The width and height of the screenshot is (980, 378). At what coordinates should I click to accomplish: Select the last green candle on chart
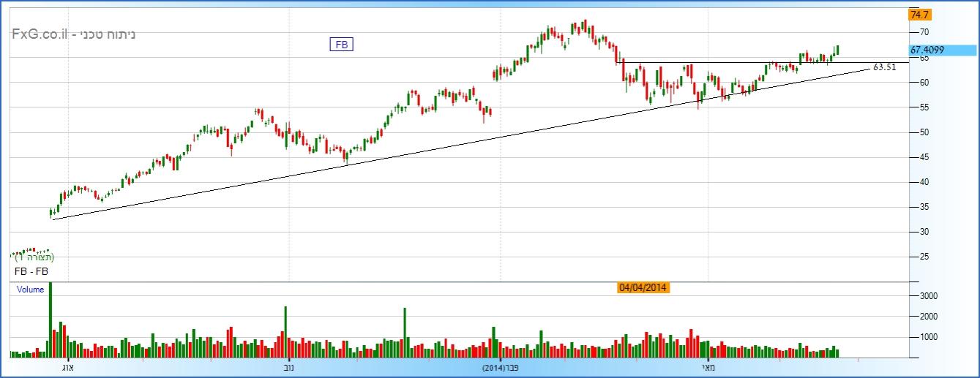click(837, 50)
